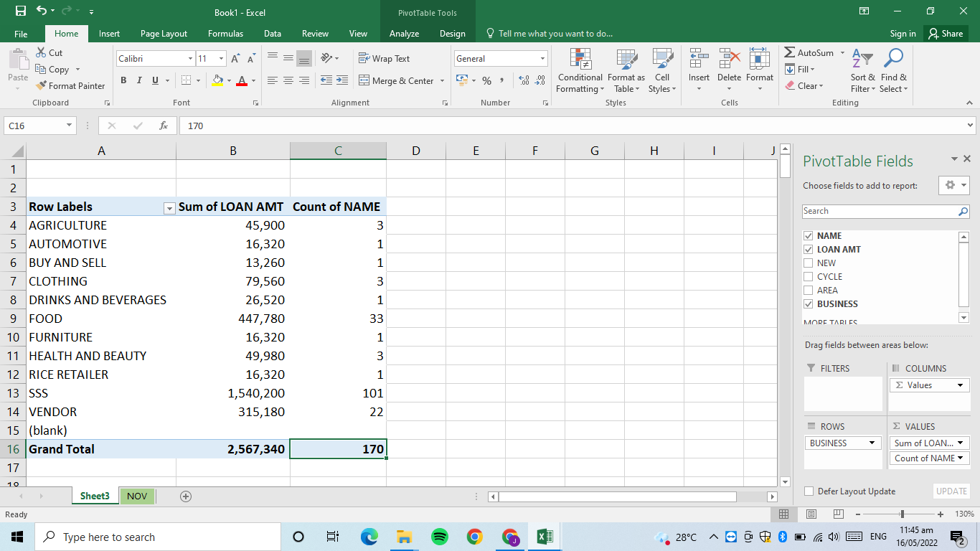Increase font size with large A icon
The width and height of the screenshot is (980, 551).
point(237,59)
